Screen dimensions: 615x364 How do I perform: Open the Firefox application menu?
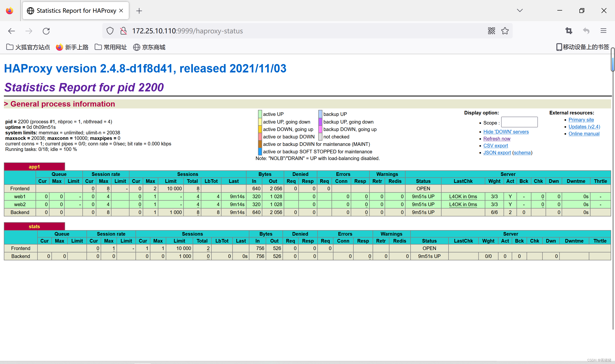[603, 31]
